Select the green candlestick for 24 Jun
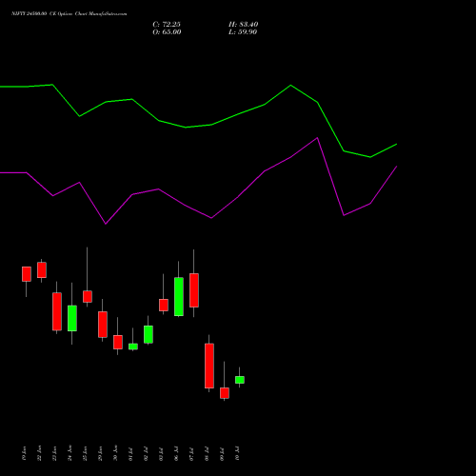 (x=72, y=318)
